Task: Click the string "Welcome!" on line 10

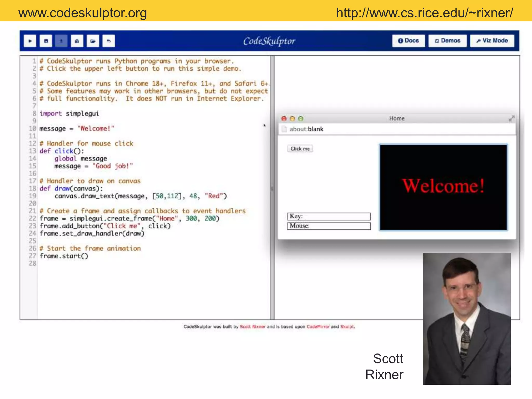Action: tap(96, 129)
